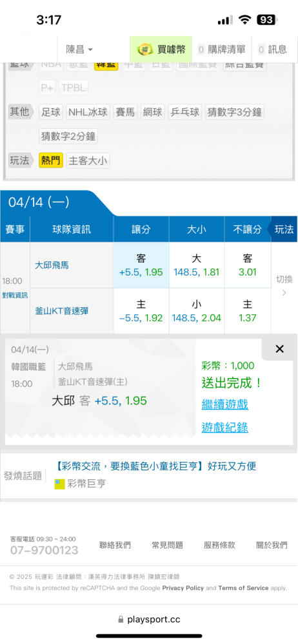298x644 pixels.
Task: Select the 熱門 play mode
Action: [51, 160]
